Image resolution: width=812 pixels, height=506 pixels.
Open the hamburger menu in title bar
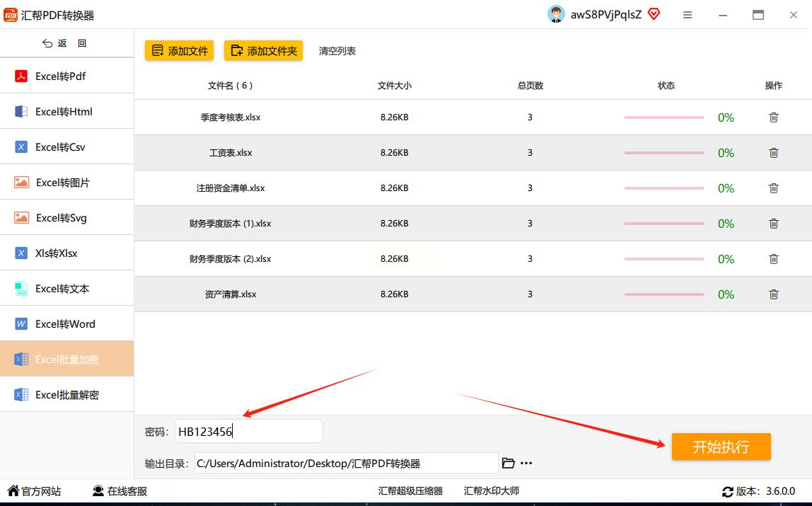tap(688, 15)
